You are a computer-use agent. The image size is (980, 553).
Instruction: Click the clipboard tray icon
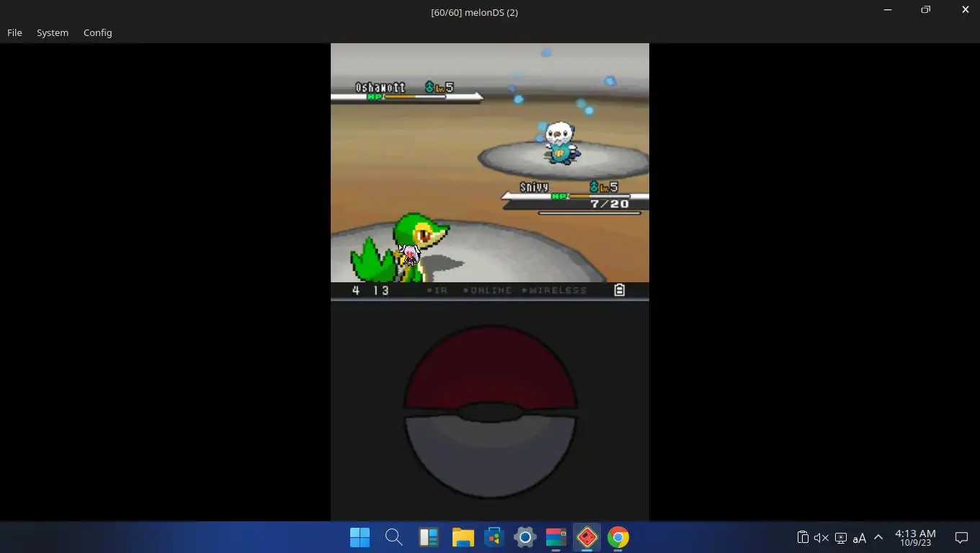[802, 537]
